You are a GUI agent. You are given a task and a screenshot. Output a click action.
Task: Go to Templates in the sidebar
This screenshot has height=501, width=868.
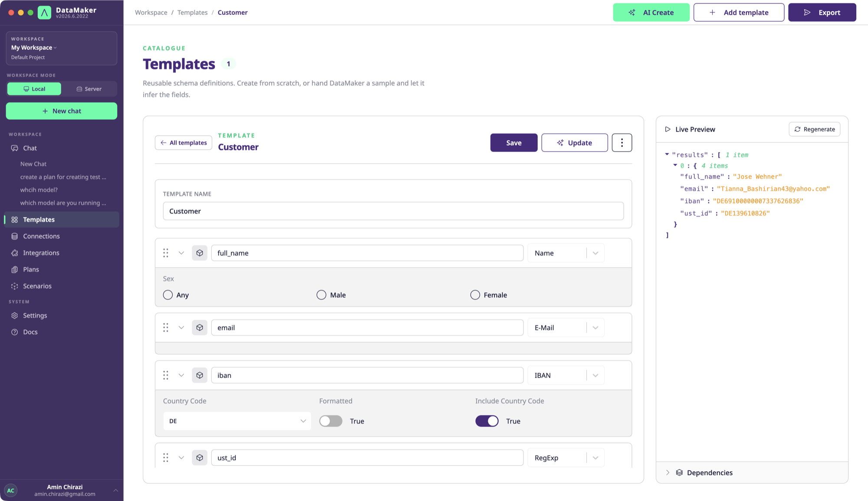click(62, 219)
